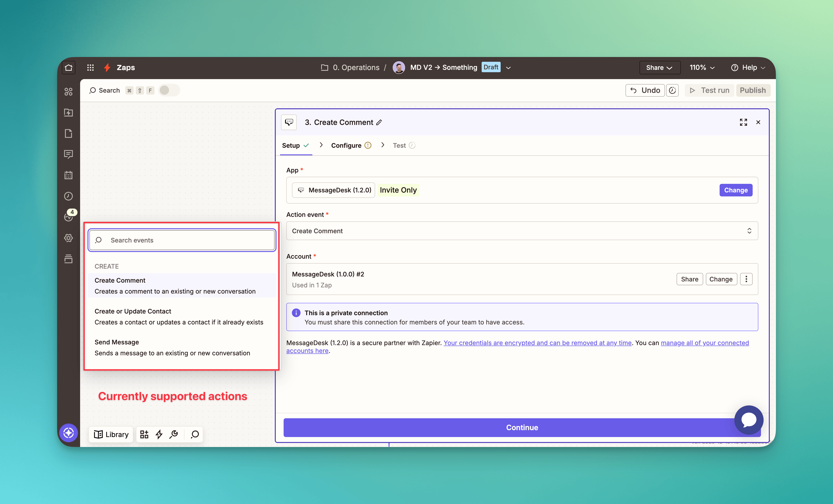Open the sidebar settings gear icon

[x=69, y=238]
